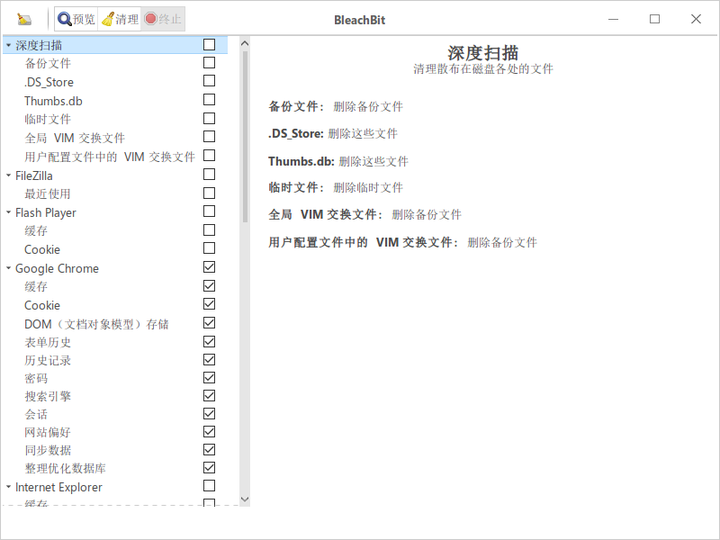720x540 pixels.
Task: Enable the 临时文件 checkbox
Action: coord(209,118)
